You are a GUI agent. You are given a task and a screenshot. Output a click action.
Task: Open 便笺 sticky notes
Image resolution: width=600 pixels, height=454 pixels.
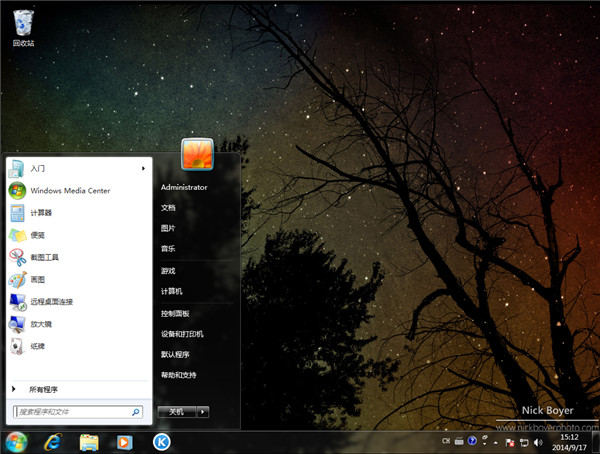[37, 235]
